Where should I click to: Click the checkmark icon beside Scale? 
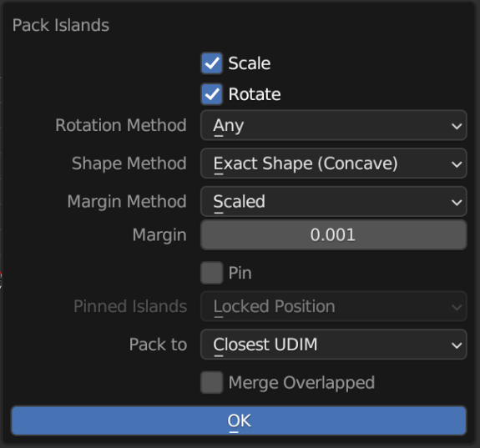212,63
